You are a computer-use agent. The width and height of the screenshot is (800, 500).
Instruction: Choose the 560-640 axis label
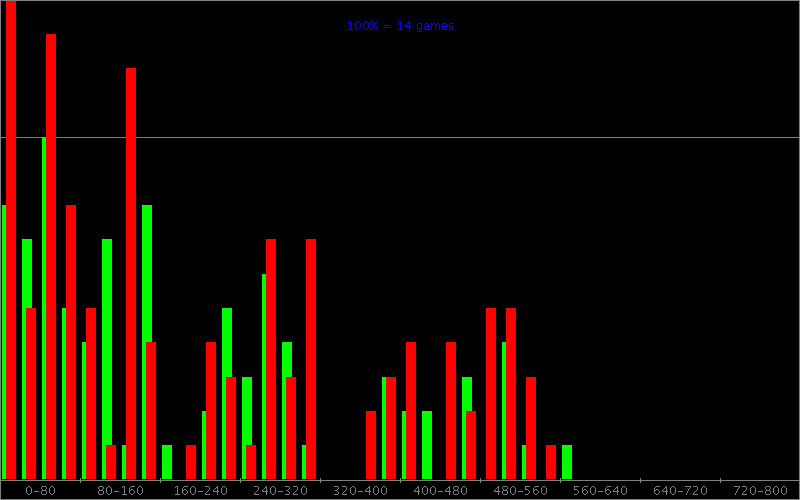pyautogui.click(x=601, y=491)
